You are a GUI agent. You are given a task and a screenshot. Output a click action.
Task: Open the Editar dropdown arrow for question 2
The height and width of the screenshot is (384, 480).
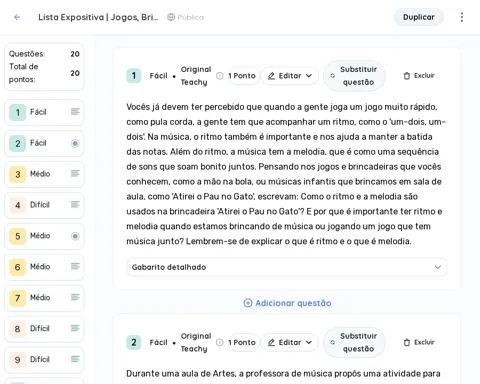pos(309,342)
